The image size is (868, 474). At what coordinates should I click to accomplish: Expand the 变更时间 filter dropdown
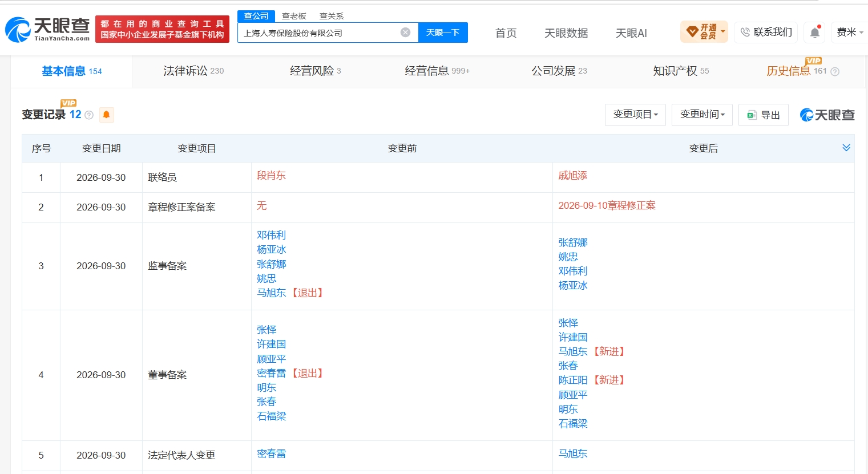click(702, 115)
